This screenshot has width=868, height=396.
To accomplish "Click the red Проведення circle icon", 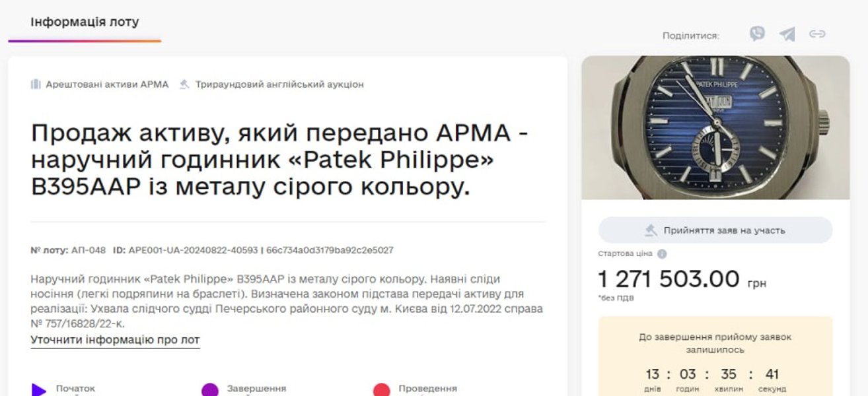I will tap(381, 390).
